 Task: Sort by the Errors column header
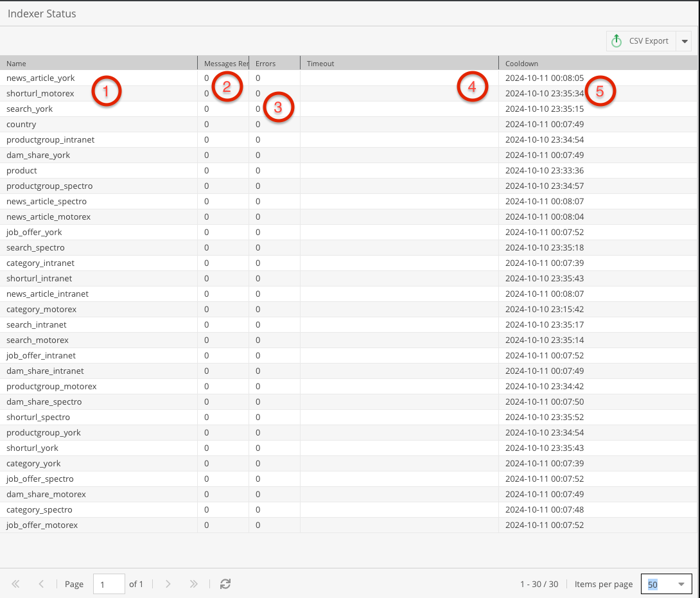click(x=273, y=64)
